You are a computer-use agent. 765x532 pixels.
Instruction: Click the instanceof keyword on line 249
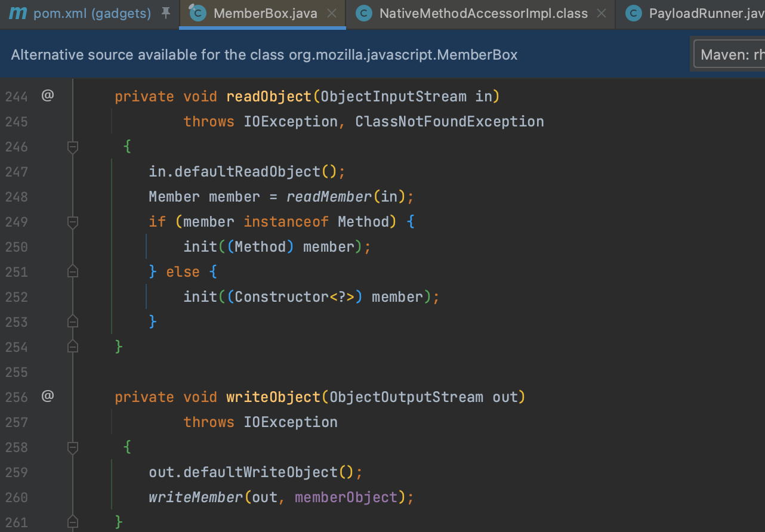pyautogui.click(x=286, y=222)
